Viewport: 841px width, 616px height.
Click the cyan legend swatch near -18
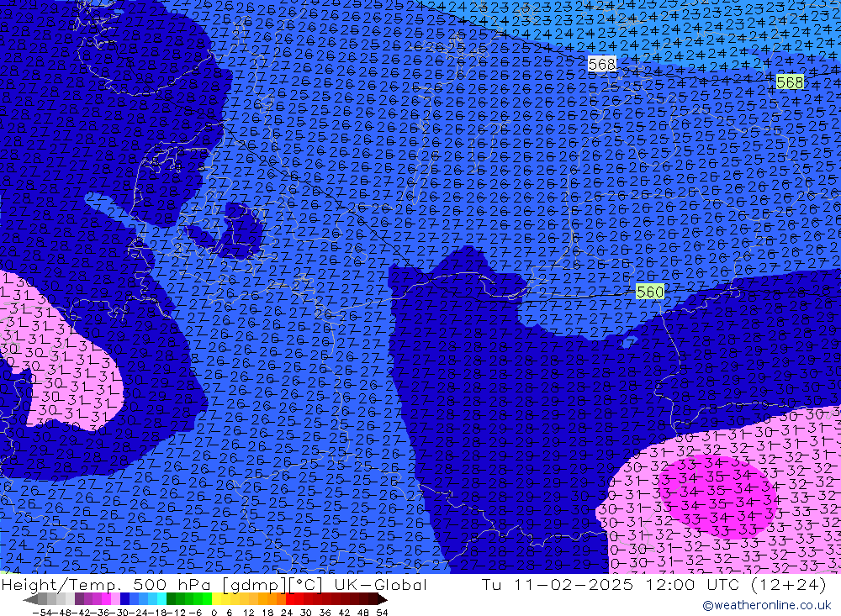coord(161,599)
